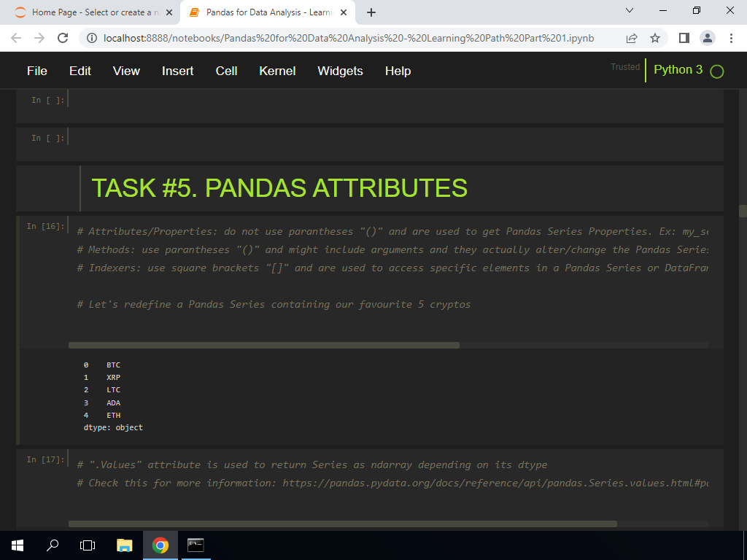Image resolution: width=747 pixels, height=560 pixels.
Task: Select the LTC output row
Action: 102,389
